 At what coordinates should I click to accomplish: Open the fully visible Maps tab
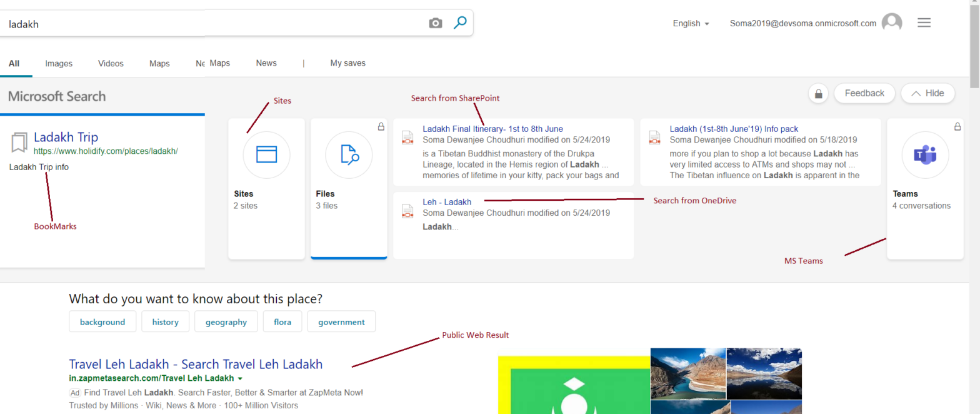(x=159, y=63)
